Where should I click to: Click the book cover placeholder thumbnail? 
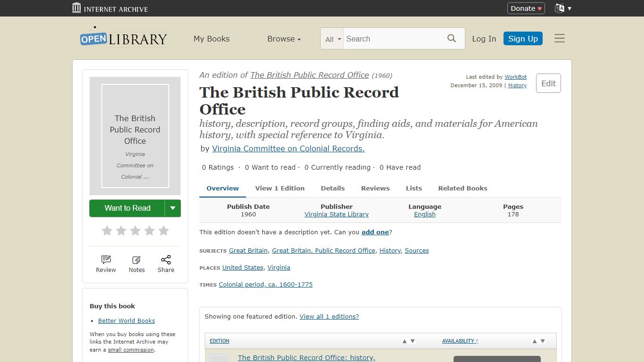(x=135, y=136)
